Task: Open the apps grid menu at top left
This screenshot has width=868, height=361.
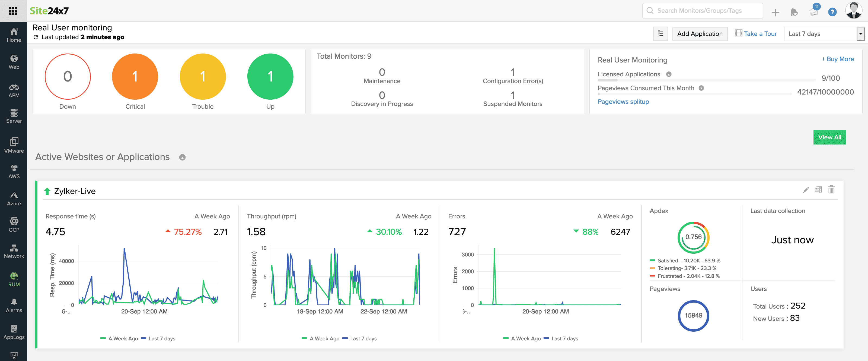Action: 14,11
